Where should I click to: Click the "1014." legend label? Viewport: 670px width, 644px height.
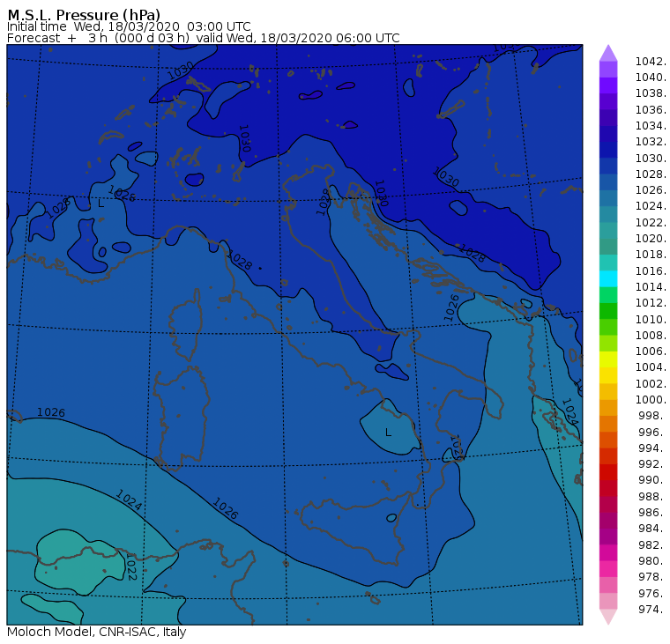pos(651,287)
